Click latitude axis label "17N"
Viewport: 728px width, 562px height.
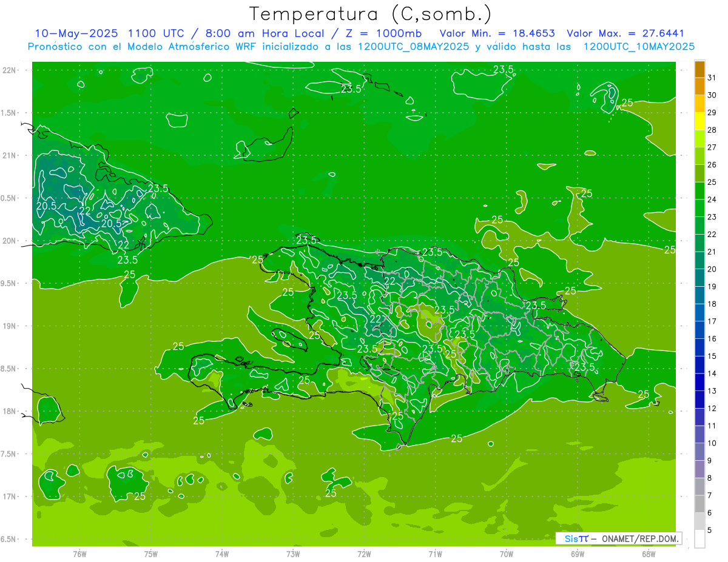point(10,497)
